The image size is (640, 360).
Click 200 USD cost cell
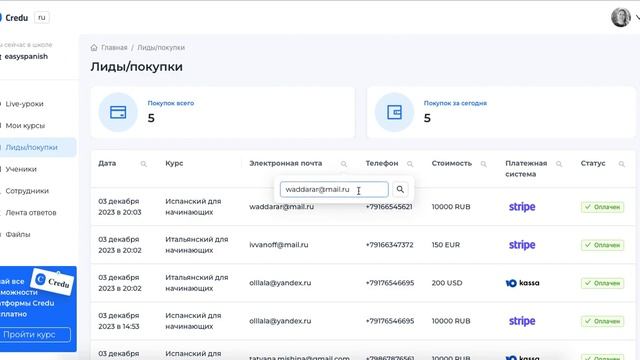point(447,283)
